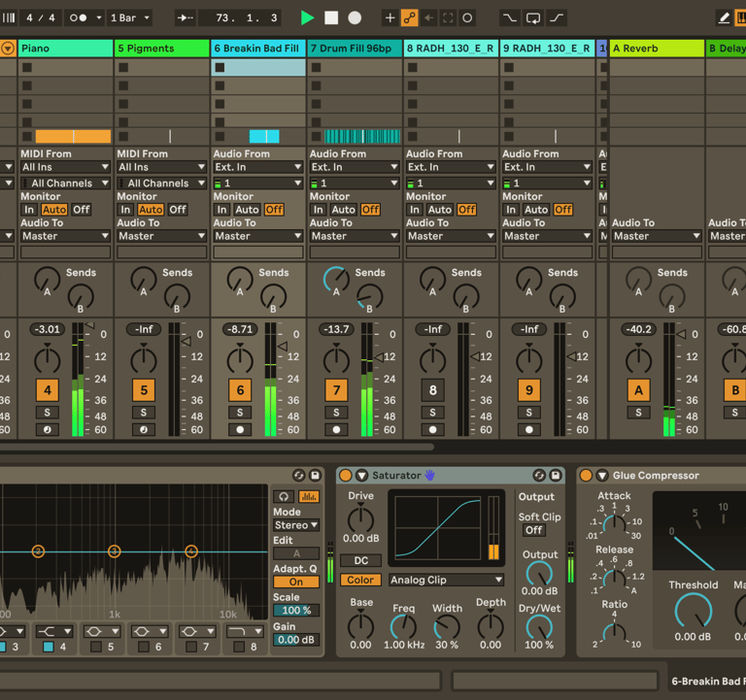The image size is (746, 700).
Task: Click the stop button in the first 6 Breakin Bad Fill slot
Action: coord(220,68)
